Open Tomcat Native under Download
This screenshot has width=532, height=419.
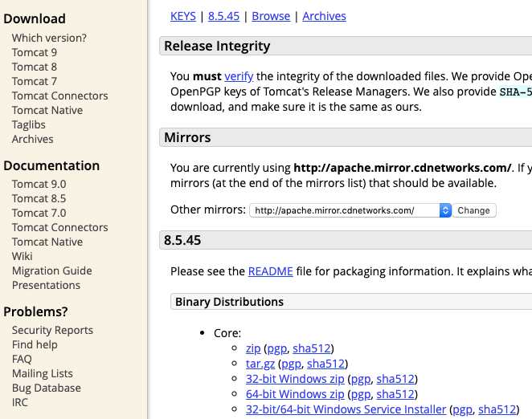[47, 111]
